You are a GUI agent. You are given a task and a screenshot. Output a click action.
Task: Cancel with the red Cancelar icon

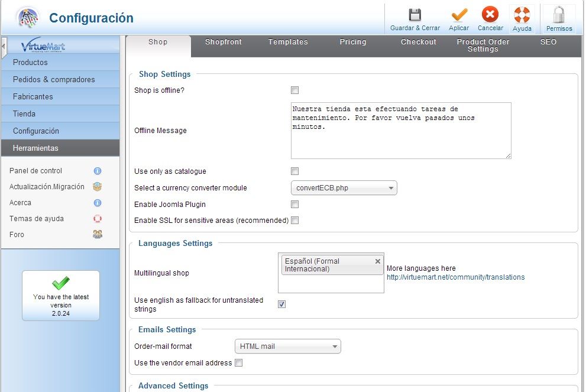coord(490,15)
